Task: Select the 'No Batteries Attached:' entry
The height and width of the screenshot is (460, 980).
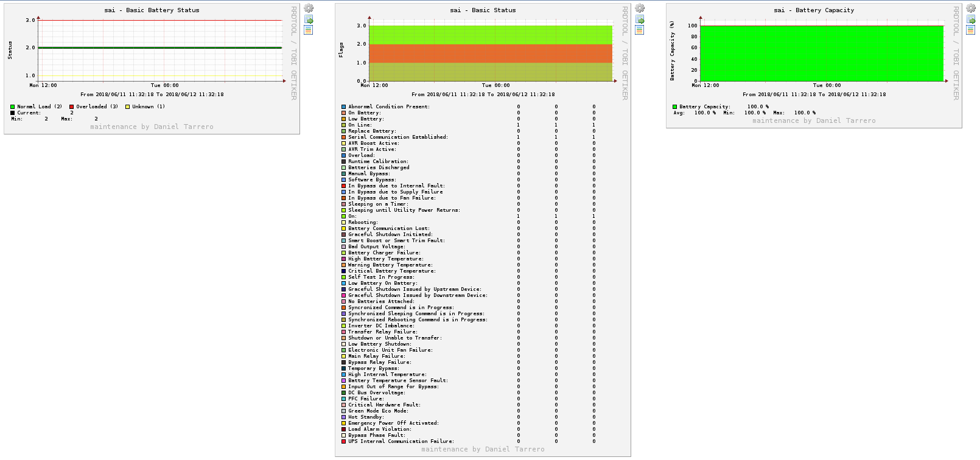Action: click(469, 301)
